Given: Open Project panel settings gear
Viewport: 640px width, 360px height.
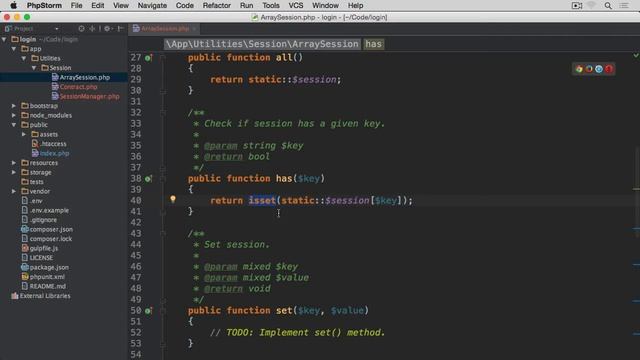Looking at the screenshot, I should coord(107,29).
